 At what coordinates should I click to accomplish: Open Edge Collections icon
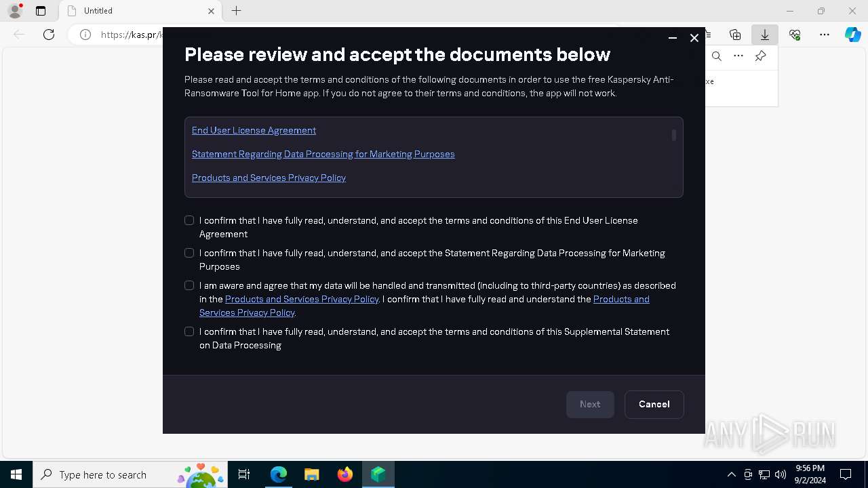pos(735,35)
